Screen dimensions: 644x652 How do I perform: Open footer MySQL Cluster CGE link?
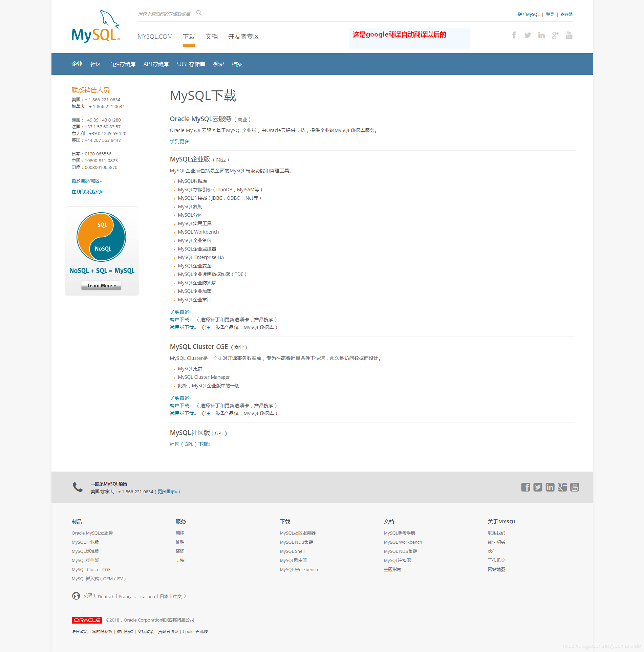click(x=91, y=569)
